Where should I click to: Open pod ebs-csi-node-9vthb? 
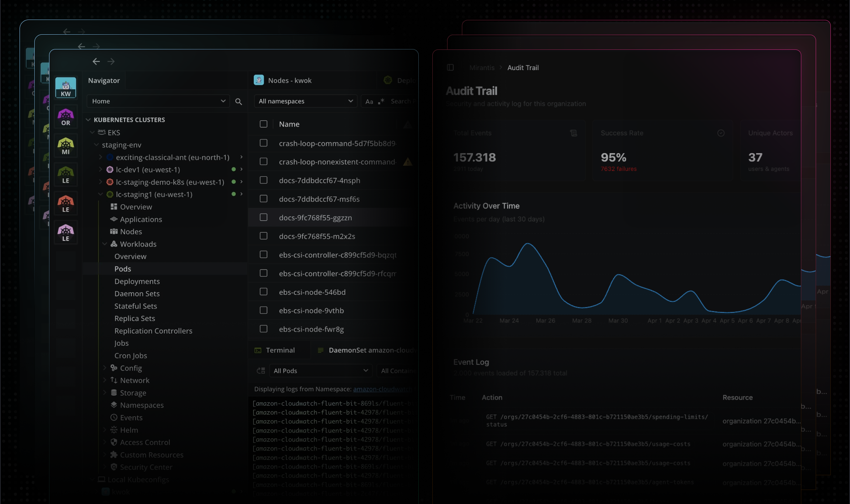point(311,311)
